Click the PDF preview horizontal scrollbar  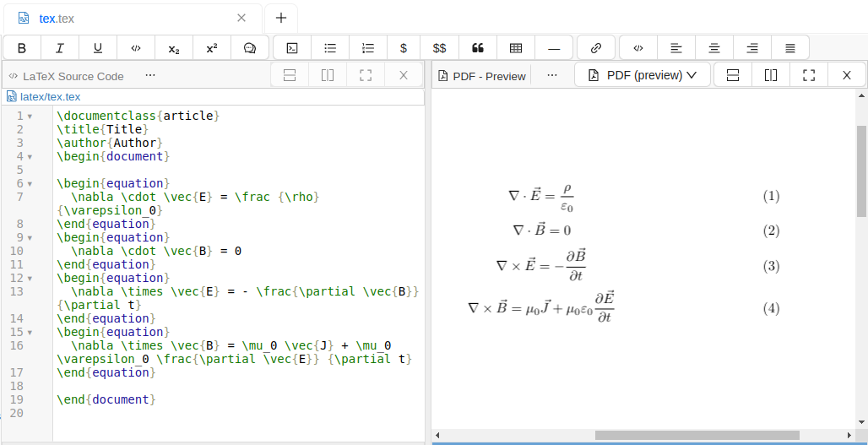697,436
